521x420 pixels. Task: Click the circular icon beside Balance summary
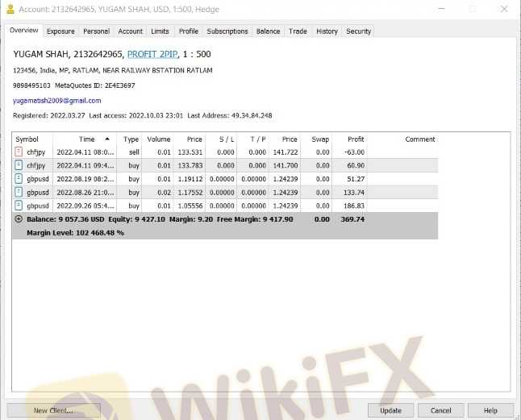[x=19, y=218]
